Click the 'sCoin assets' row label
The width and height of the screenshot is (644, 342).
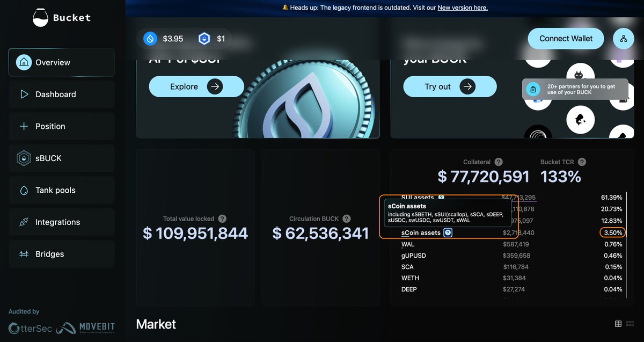click(x=421, y=232)
